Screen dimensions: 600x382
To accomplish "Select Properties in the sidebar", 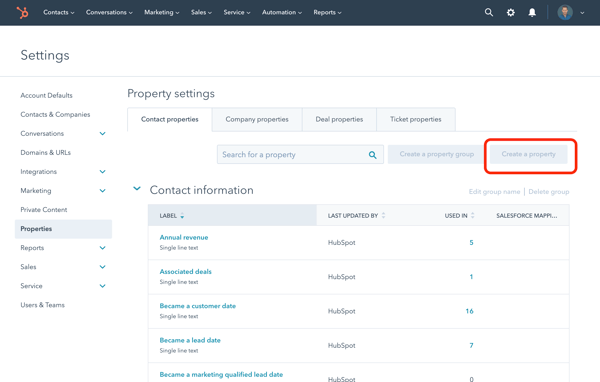I will click(63, 229).
